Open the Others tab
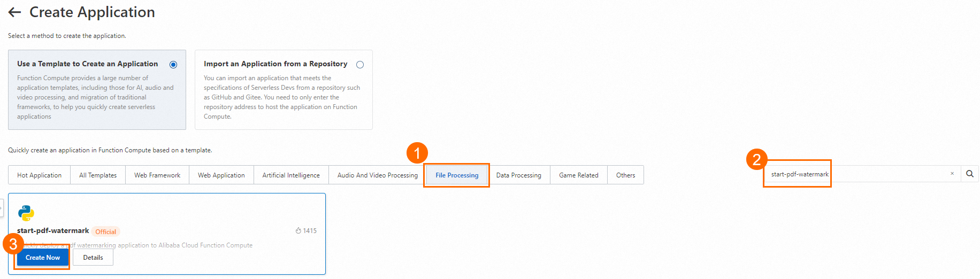The height and width of the screenshot is (279, 980). tap(626, 175)
